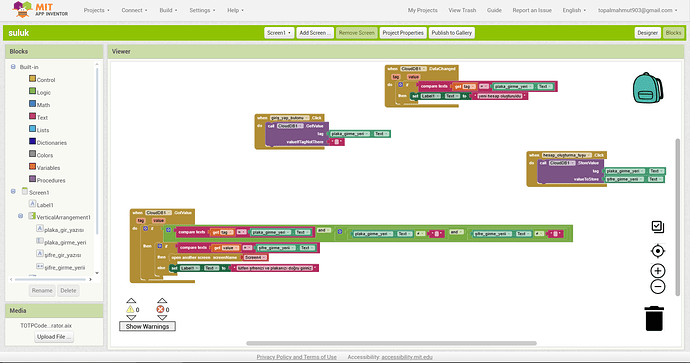Zoom in with the plus icon

point(657,271)
